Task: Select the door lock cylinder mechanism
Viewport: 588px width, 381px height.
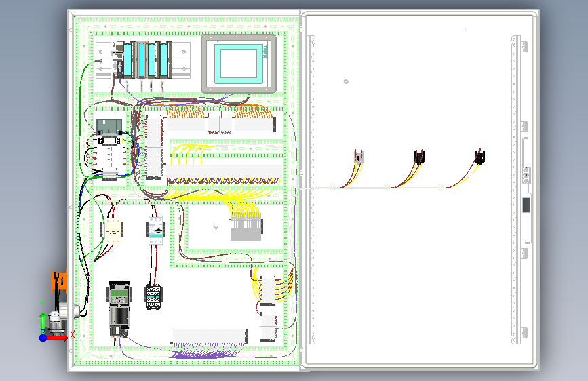Action: point(526,175)
